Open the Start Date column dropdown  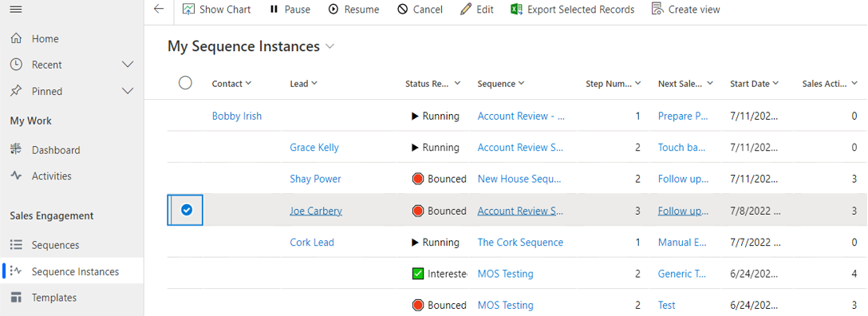(776, 84)
